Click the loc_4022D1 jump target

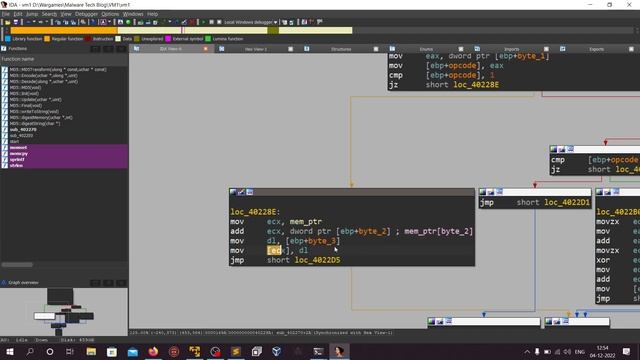point(567,202)
